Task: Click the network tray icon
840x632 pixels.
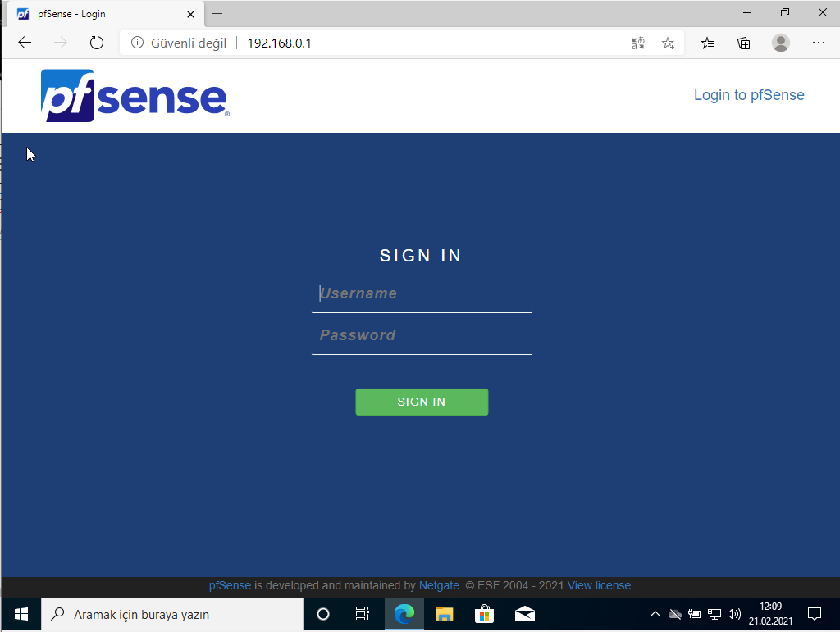Action: 714,614
